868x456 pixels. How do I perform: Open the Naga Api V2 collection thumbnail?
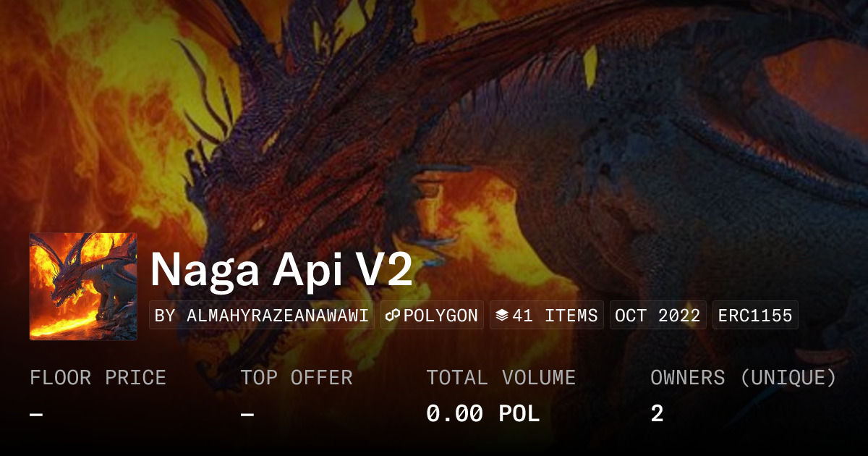click(83, 287)
